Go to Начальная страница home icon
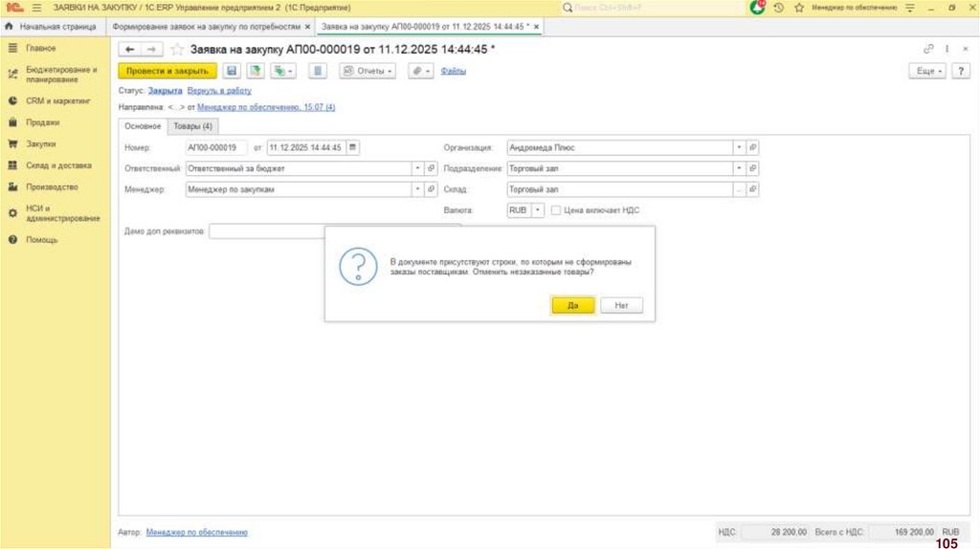 (x=9, y=26)
